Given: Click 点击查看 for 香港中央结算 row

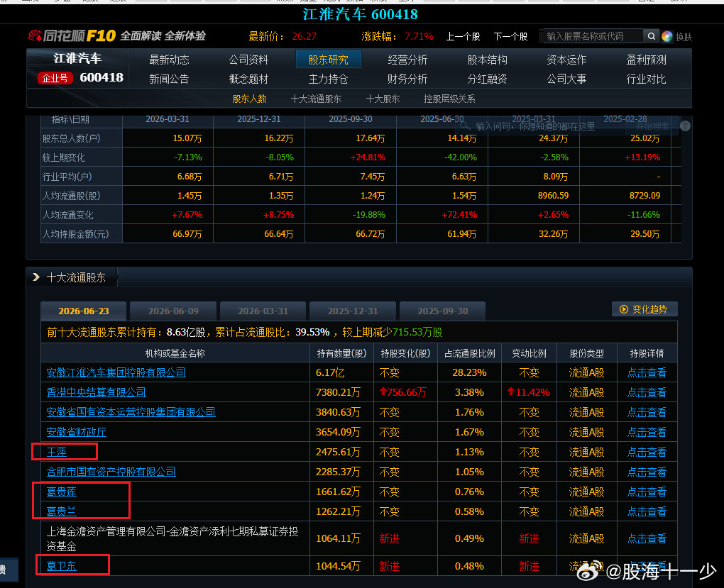Looking at the screenshot, I should click(647, 392).
